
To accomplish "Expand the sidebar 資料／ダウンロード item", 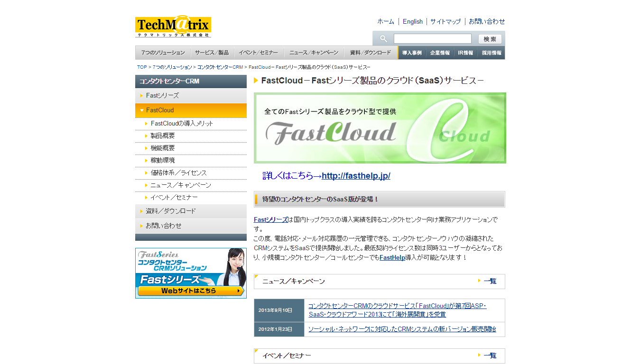I will 191,211.
